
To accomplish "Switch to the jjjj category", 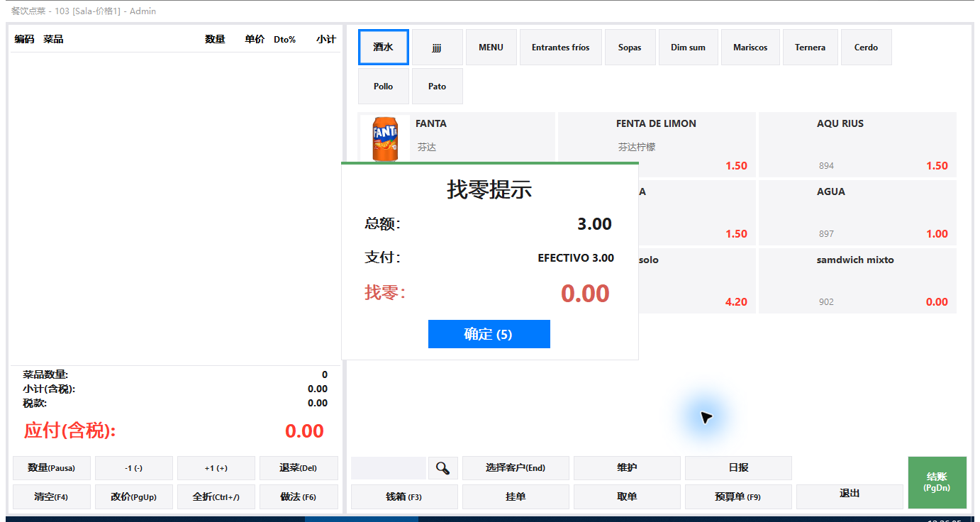I will coord(438,48).
